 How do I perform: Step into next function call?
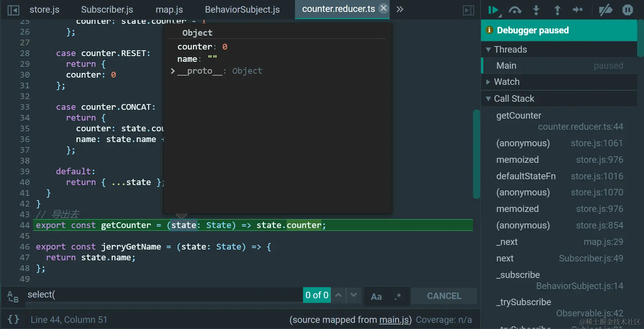(x=536, y=10)
